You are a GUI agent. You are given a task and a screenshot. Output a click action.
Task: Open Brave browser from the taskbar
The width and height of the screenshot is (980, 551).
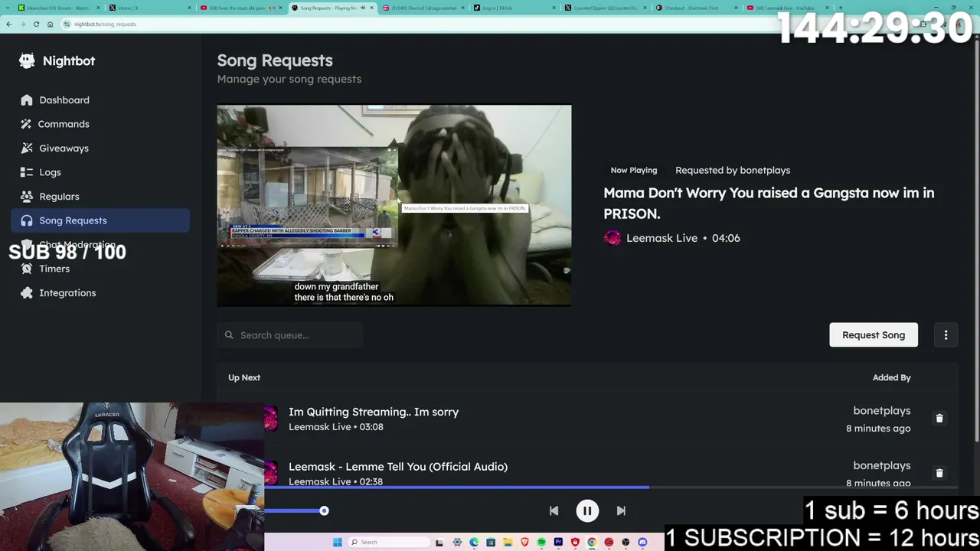pyautogui.click(x=524, y=543)
